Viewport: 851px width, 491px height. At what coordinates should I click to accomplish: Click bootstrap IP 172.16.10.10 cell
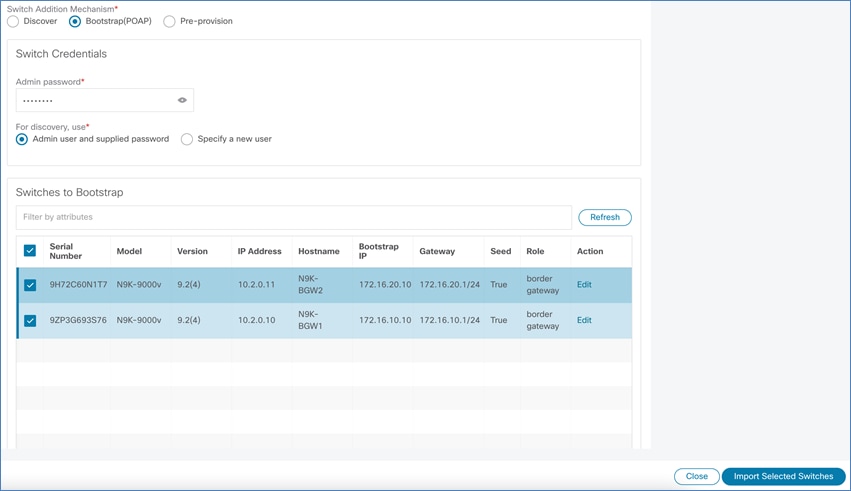(385, 320)
